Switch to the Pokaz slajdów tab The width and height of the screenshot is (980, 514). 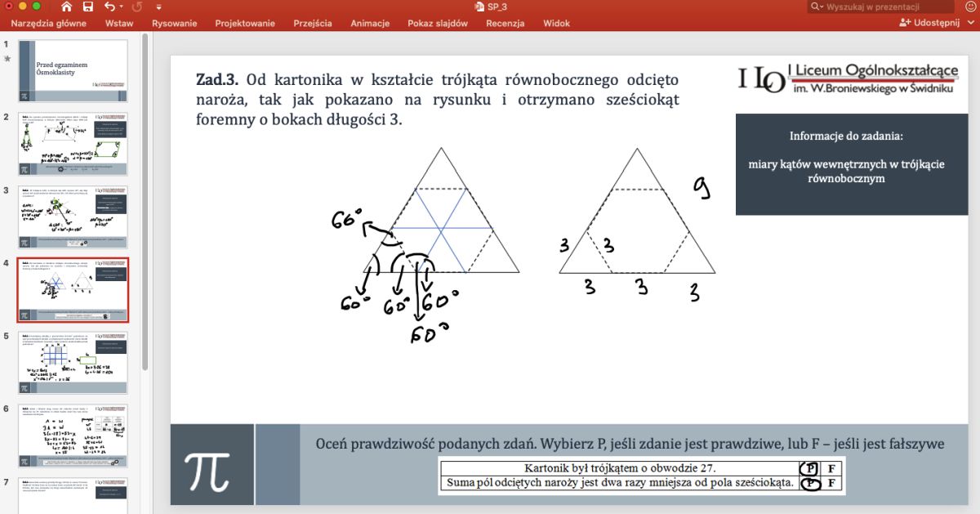438,23
